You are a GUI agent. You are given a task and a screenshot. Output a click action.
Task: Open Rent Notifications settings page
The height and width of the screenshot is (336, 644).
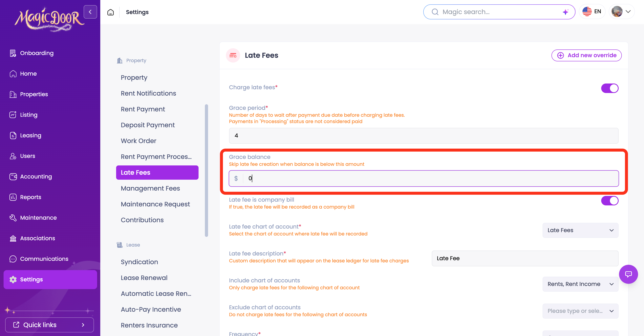pyautogui.click(x=148, y=93)
